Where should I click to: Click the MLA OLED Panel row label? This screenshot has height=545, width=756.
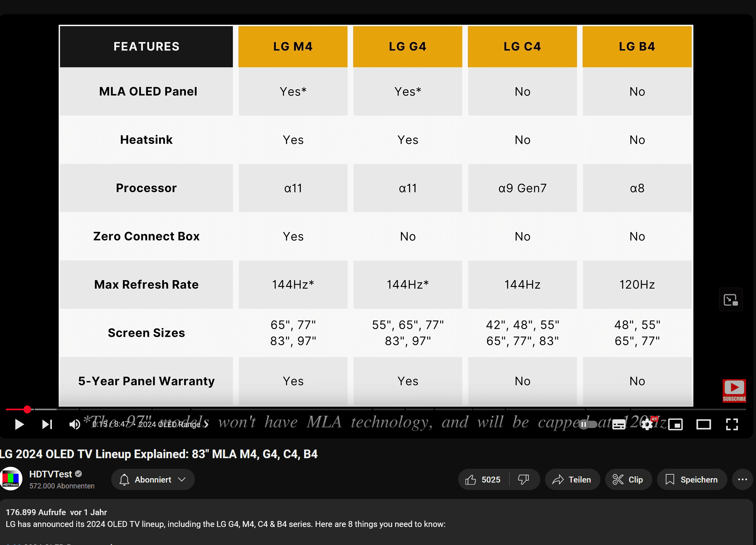point(148,92)
